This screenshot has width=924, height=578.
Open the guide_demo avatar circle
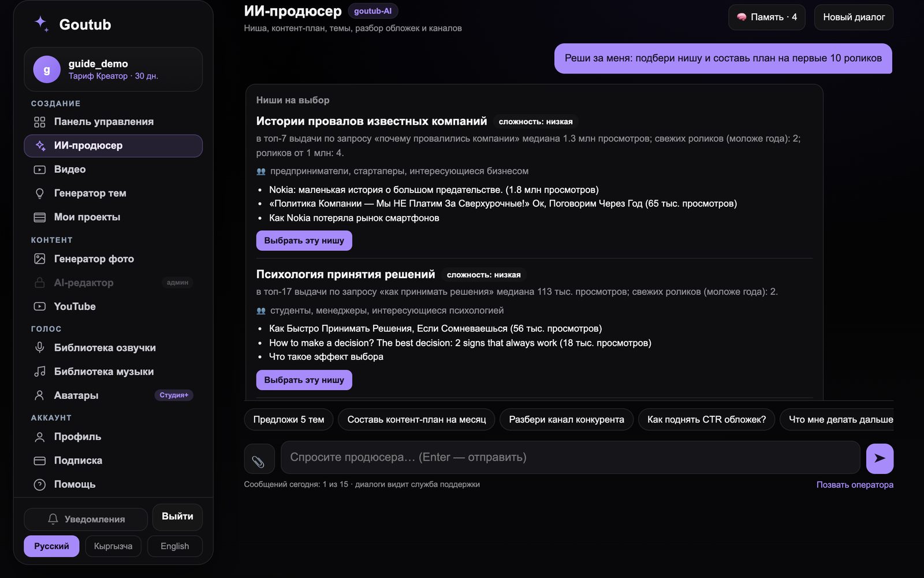(x=47, y=69)
